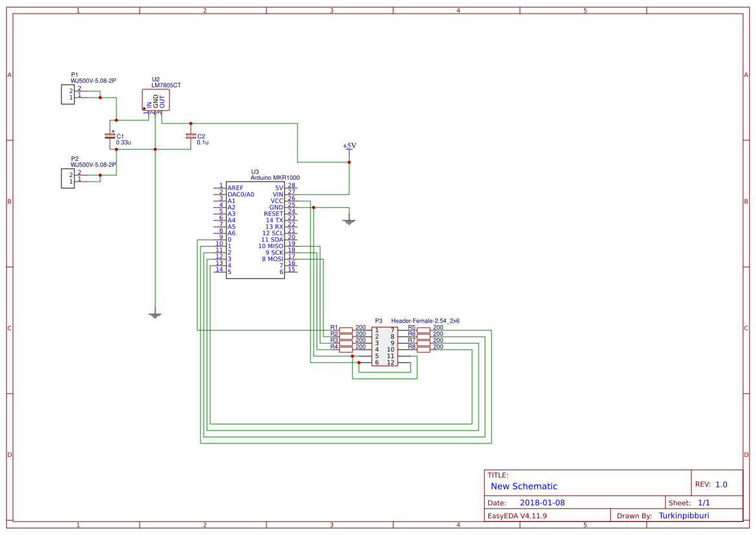Viewport: 756px width, 535px height.
Task: Click the AREF pin label on U3
Action: (236, 187)
